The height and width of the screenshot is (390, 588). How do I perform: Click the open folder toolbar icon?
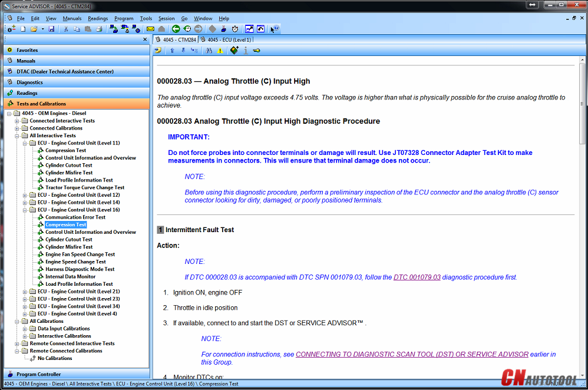coord(34,29)
